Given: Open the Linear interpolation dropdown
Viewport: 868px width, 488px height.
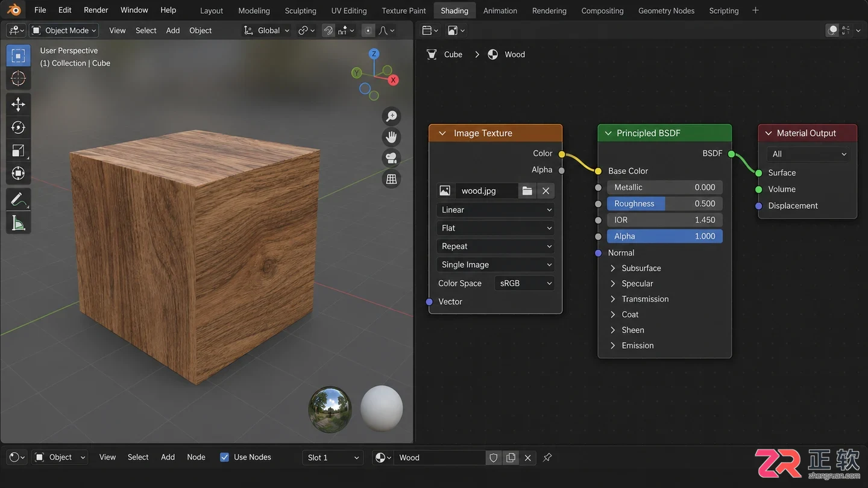Looking at the screenshot, I should click(x=495, y=210).
